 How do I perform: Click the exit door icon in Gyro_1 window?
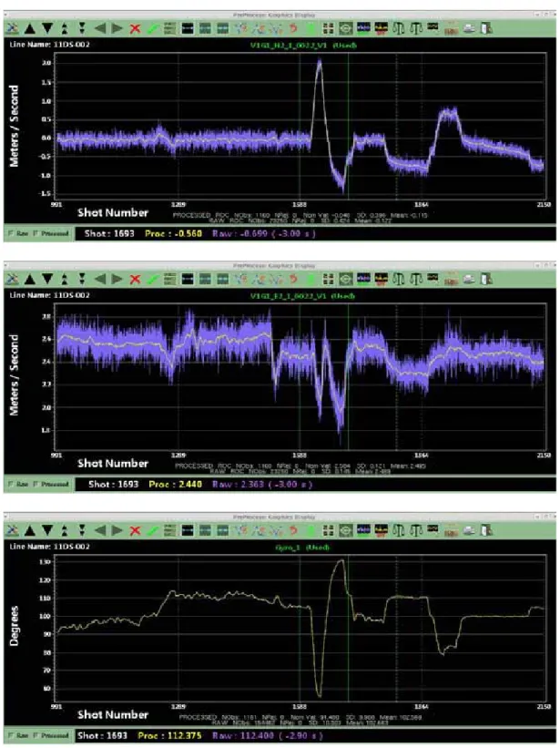point(485,530)
